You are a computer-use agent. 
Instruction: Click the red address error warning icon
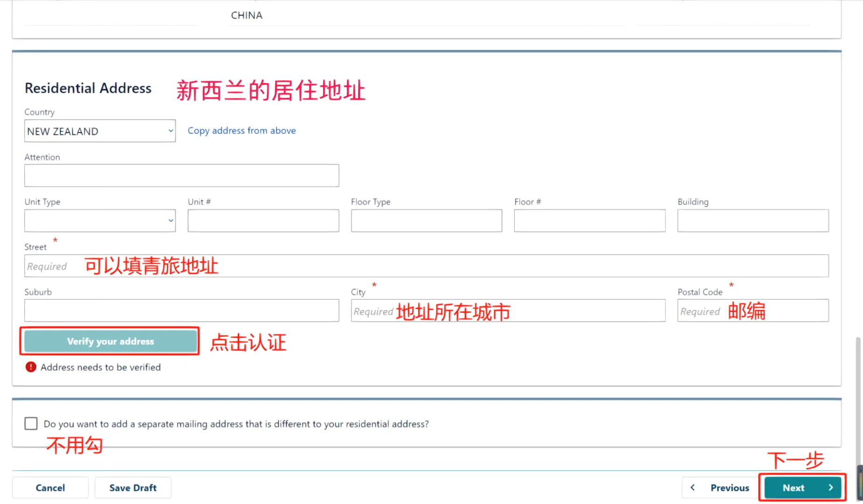(31, 367)
